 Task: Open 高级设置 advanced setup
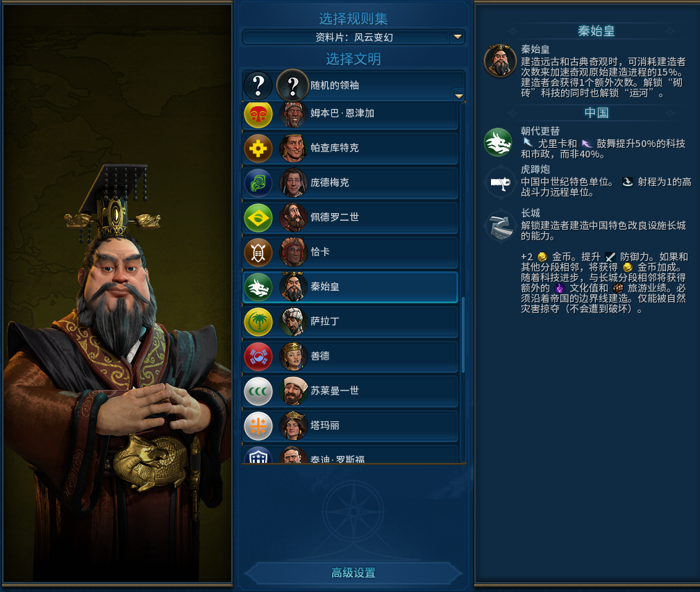pyautogui.click(x=353, y=573)
